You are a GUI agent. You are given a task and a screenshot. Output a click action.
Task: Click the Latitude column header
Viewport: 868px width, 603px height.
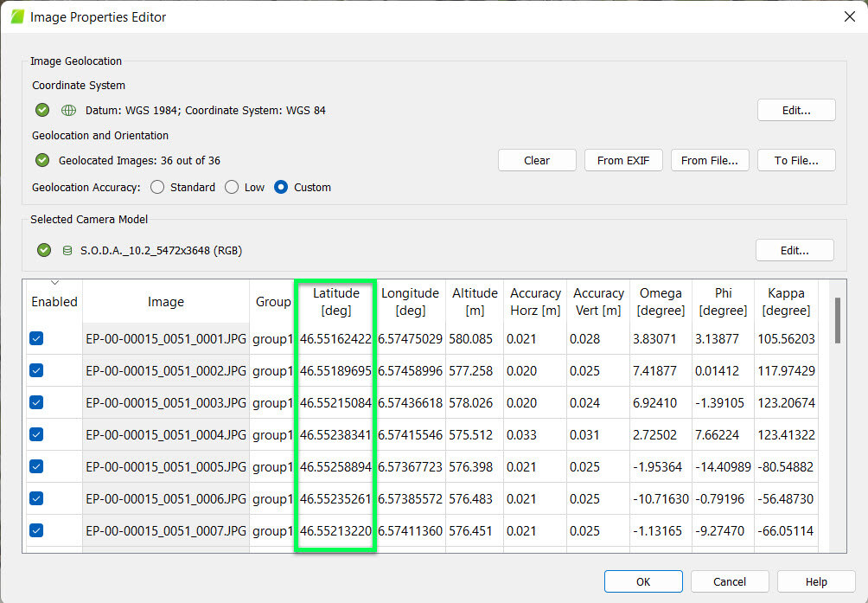click(x=335, y=300)
